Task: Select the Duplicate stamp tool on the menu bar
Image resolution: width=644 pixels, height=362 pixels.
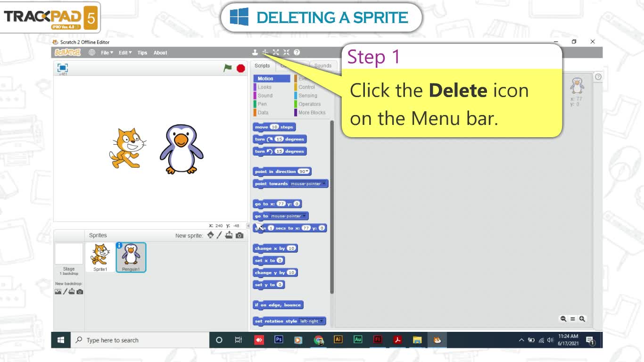Action: click(x=255, y=52)
